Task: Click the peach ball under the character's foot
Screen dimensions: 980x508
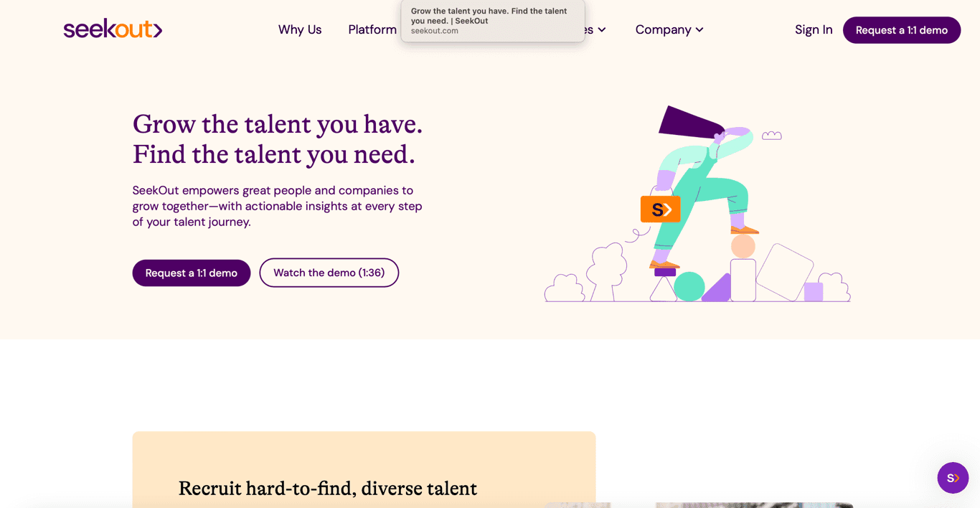Action: 743,247
